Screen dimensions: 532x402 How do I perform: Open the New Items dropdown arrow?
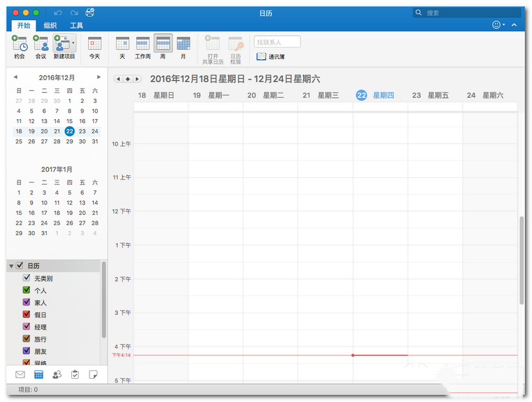coord(73,43)
